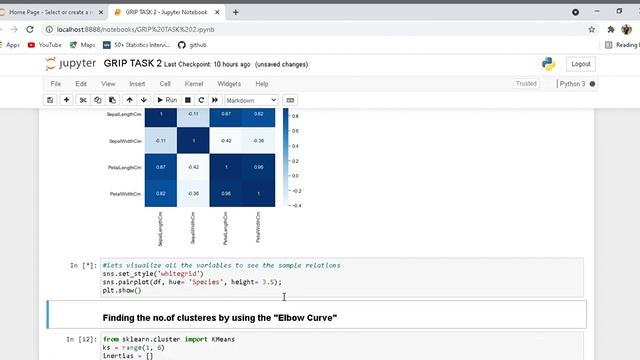Screen dimensions: 640x360
Task: Select the KMeans import code cell
Action: 342,346
